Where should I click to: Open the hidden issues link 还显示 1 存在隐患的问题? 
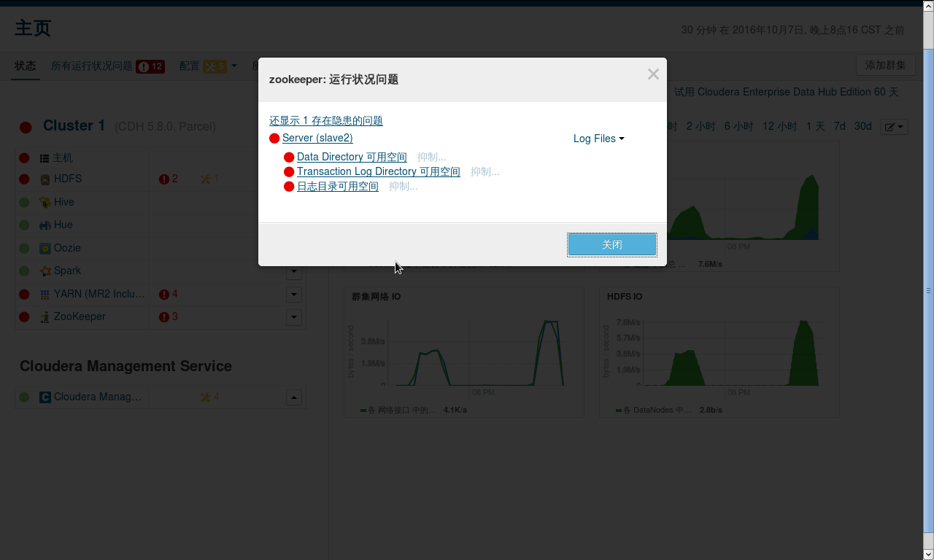326,121
